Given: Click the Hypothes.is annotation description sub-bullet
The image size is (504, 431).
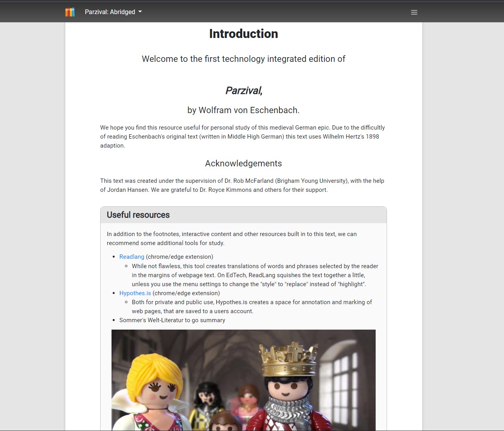Looking at the screenshot, I should (252, 307).
